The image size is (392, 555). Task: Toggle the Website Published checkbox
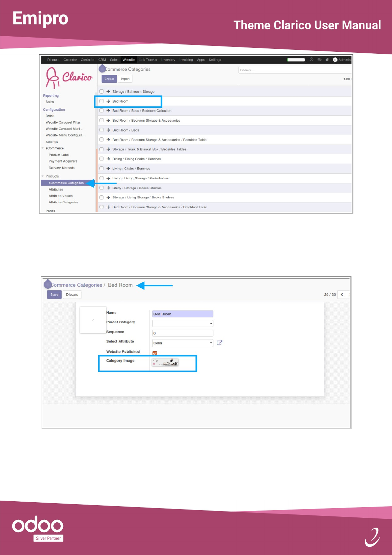pos(155,353)
